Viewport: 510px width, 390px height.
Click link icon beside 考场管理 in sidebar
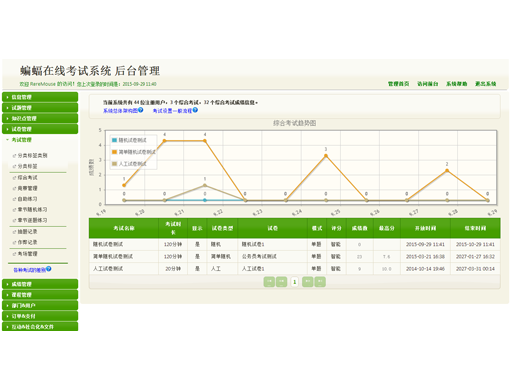(x=14, y=254)
